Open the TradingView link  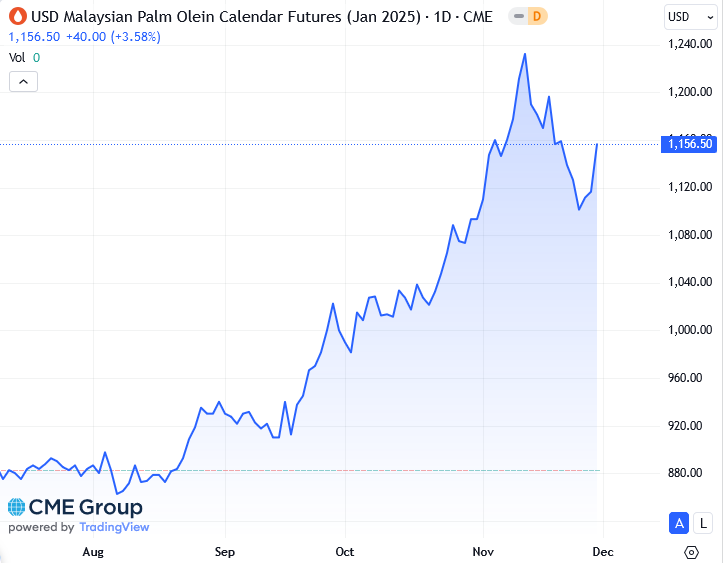click(113, 527)
